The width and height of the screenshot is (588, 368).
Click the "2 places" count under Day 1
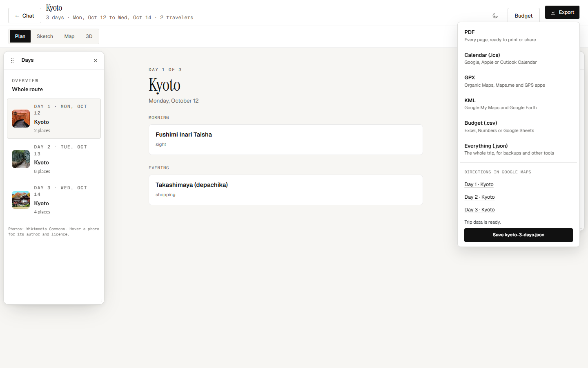coord(42,130)
